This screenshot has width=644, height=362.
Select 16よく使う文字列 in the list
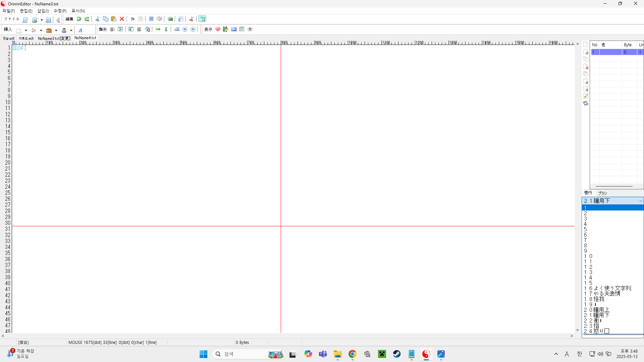612,288
